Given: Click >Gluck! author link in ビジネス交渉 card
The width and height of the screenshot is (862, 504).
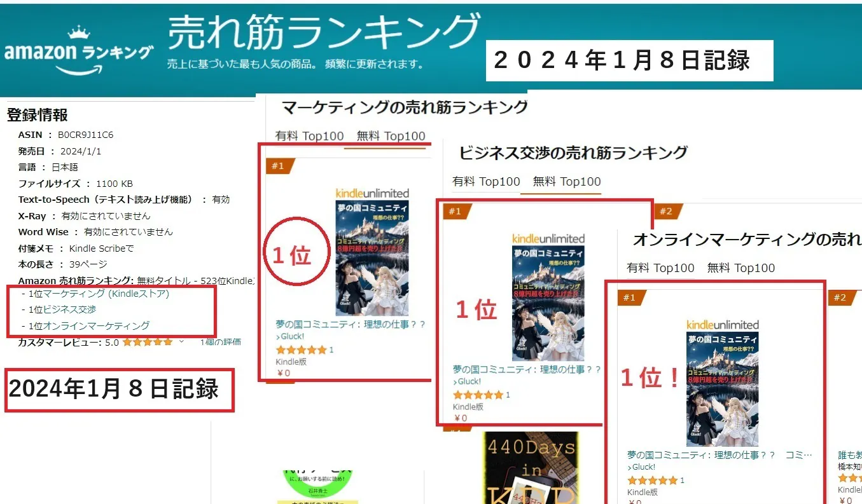Looking at the screenshot, I should pos(467,381).
